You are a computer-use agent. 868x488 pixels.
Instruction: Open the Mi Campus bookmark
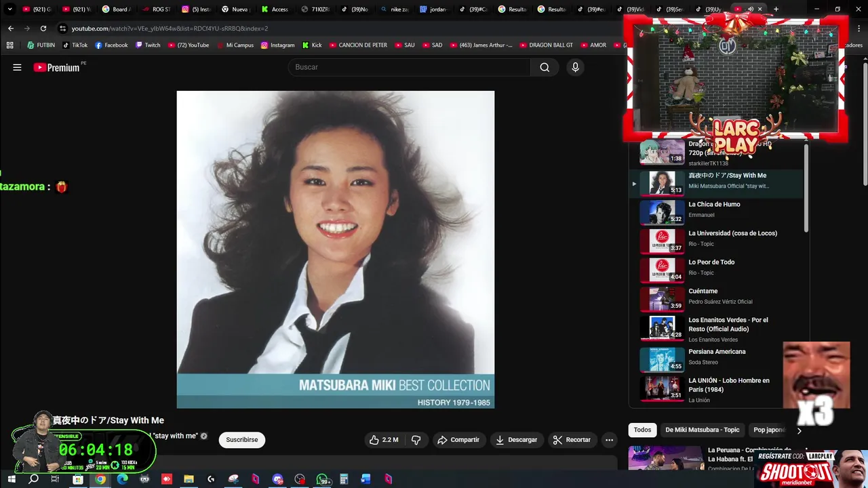tap(235, 45)
